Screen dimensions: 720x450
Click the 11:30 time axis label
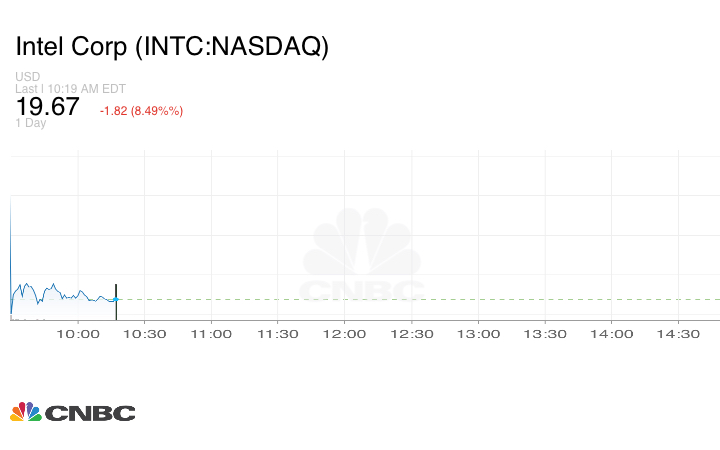click(x=278, y=334)
